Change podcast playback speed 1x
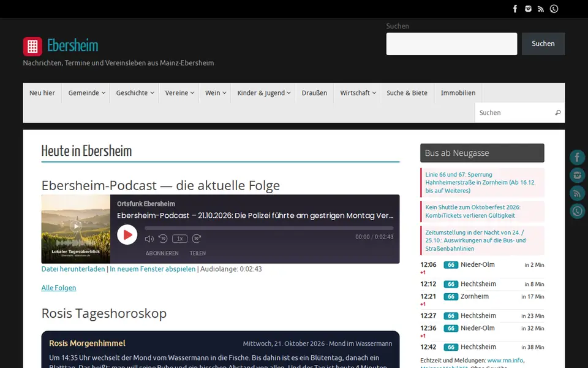 click(179, 239)
